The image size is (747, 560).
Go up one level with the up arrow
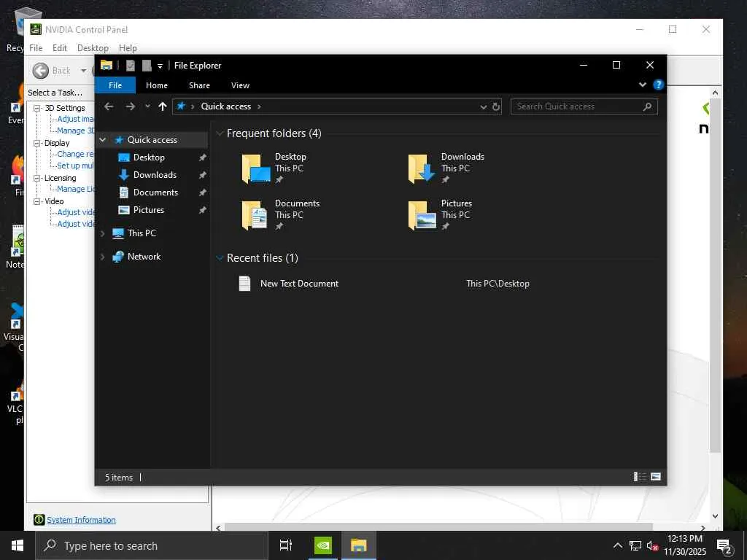tap(163, 106)
